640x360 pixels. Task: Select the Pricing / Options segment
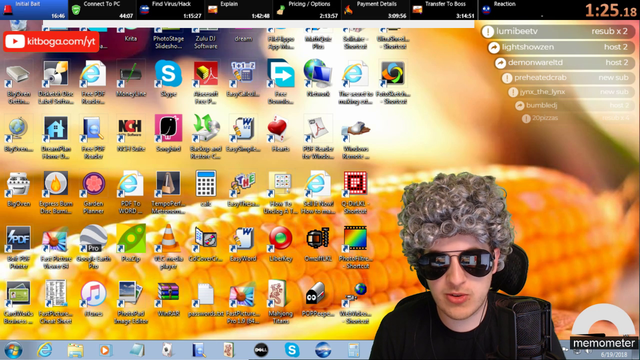[307, 10]
